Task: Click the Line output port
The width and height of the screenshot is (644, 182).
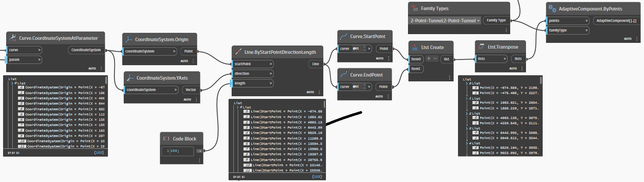Action: coord(315,64)
